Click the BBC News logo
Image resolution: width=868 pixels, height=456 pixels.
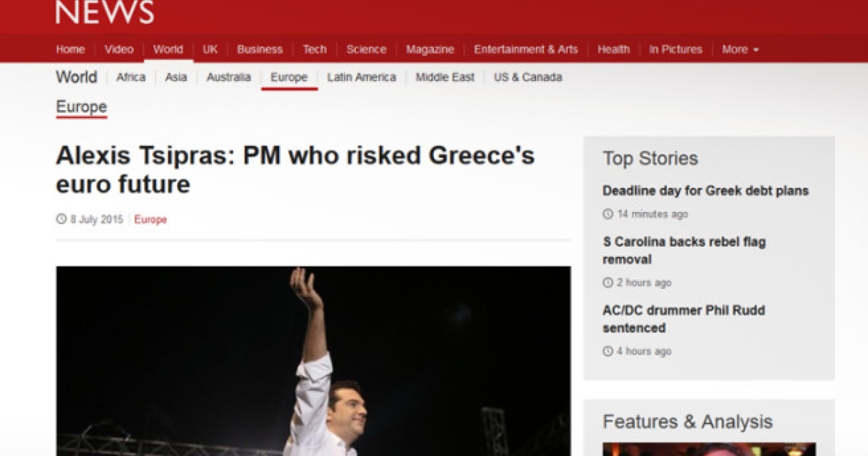pyautogui.click(x=105, y=12)
